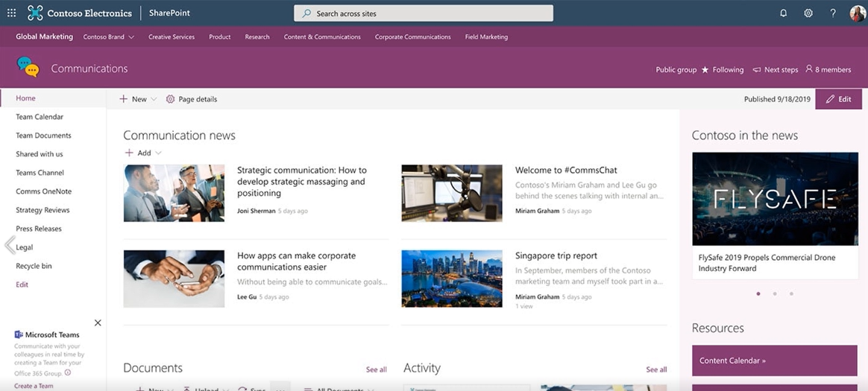This screenshot has width=868, height=391.
Task: Click the microphone studio thumbnail
Action: click(452, 193)
